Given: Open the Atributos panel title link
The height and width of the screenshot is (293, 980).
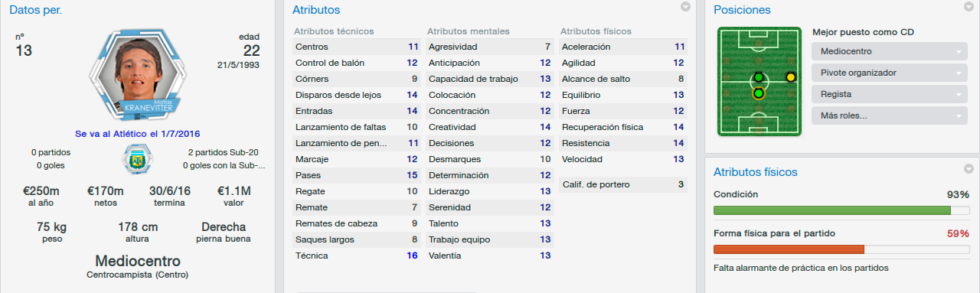Looking at the screenshot, I should tap(316, 10).
